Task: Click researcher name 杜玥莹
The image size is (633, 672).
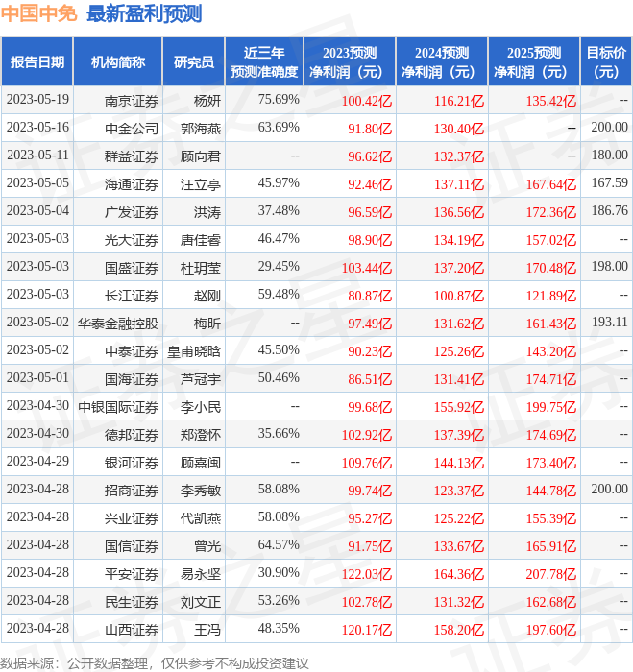Action: 201,268
